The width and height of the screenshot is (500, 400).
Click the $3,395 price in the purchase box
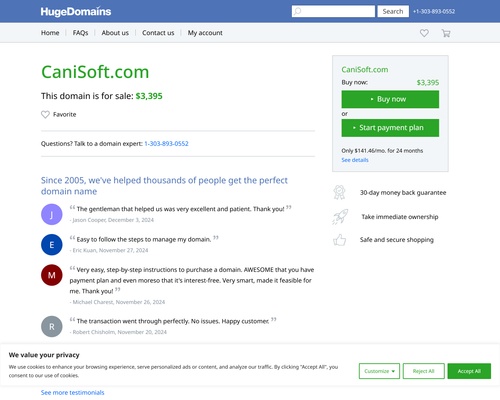[428, 83]
